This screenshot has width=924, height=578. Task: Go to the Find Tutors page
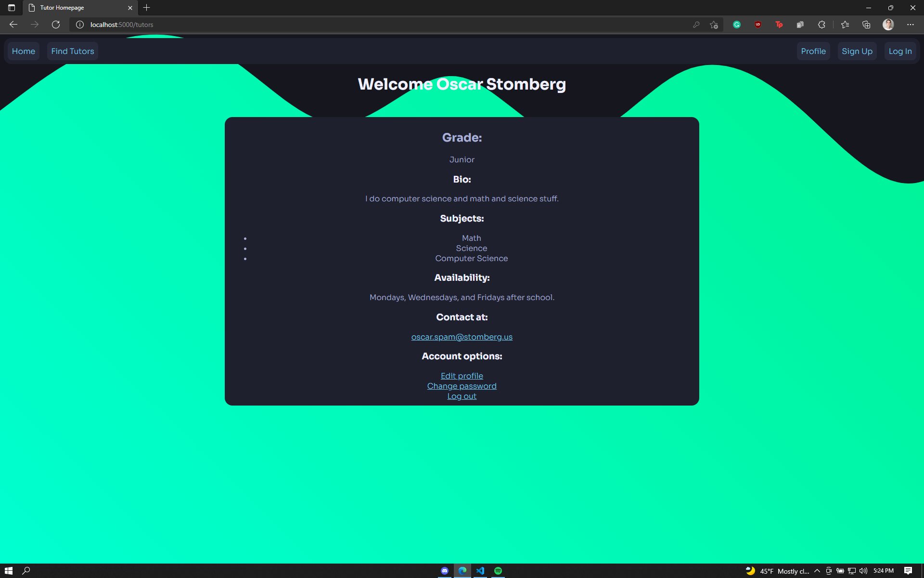[x=73, y=51]
